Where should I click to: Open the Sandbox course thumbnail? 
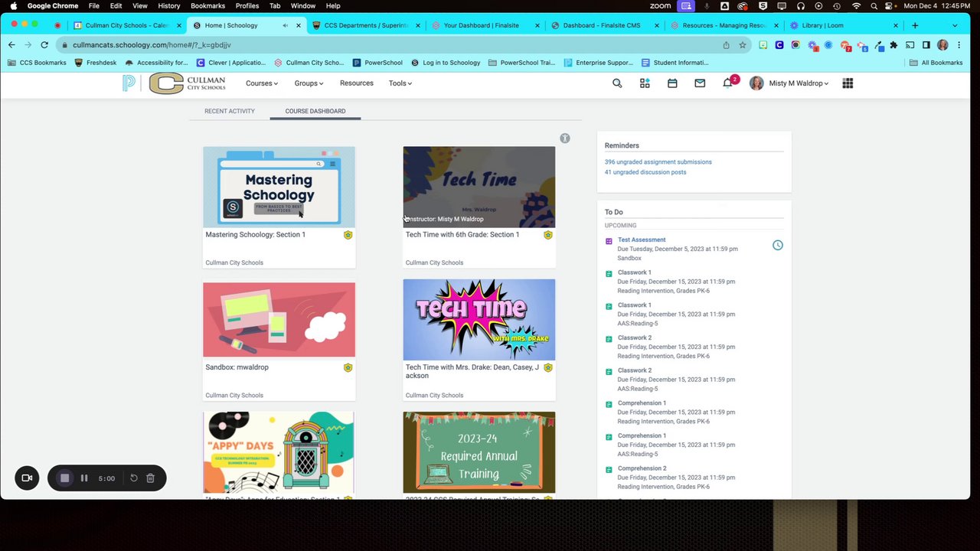point(279,319)
